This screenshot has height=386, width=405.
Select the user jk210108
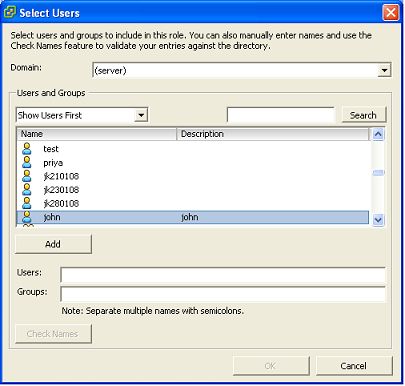click(61, 176)
